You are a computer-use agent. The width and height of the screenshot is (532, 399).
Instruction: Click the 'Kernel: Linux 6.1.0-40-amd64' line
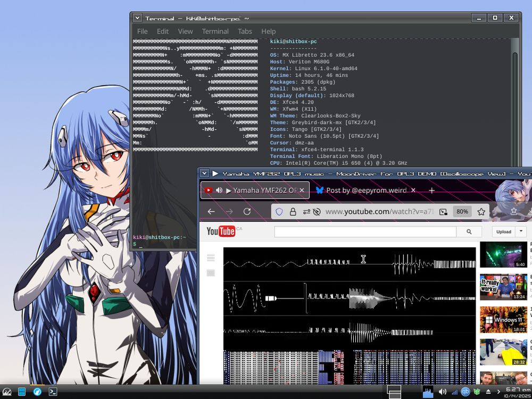[x=313, y=69]
